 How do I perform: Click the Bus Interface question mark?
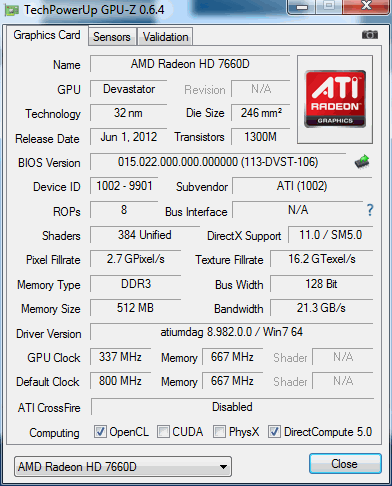(x=370, y=210)
